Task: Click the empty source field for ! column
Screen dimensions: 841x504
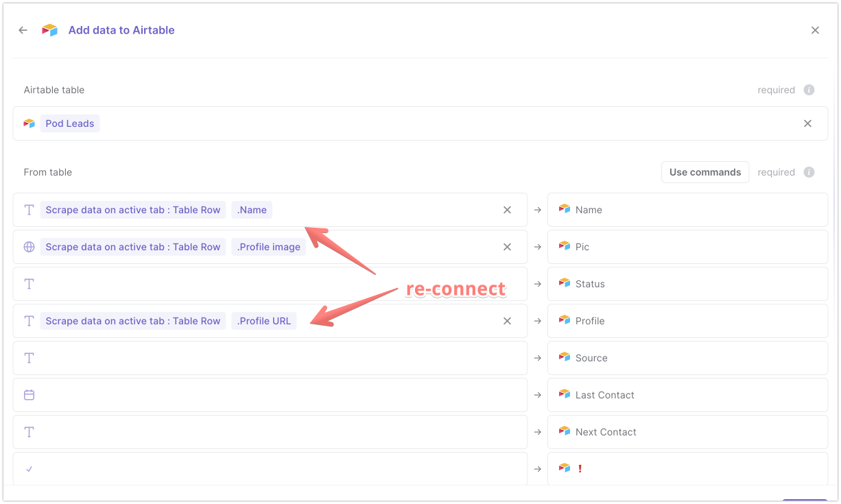Action: (x=270, y=469)
